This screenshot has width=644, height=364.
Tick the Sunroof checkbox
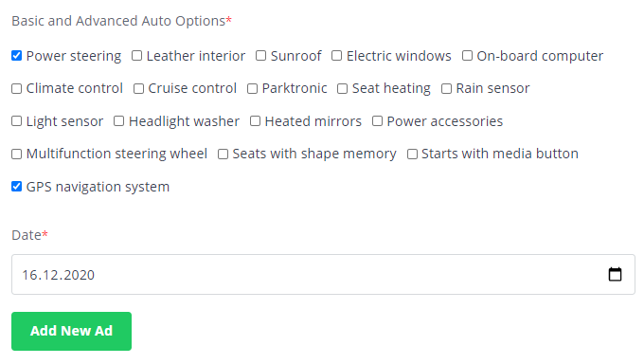coord(260,56)
